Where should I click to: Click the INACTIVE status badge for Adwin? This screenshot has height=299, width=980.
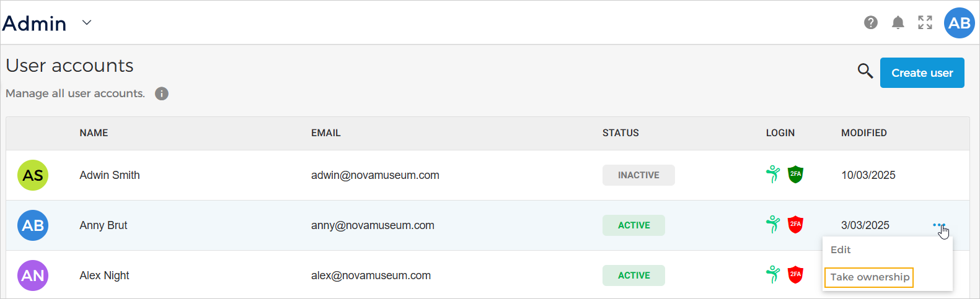[638, 175]
